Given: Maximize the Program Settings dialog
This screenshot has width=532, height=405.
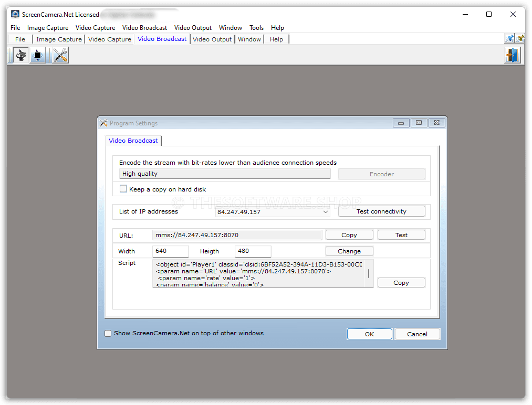Looking at the screenshot, I should tap(419, 123).
